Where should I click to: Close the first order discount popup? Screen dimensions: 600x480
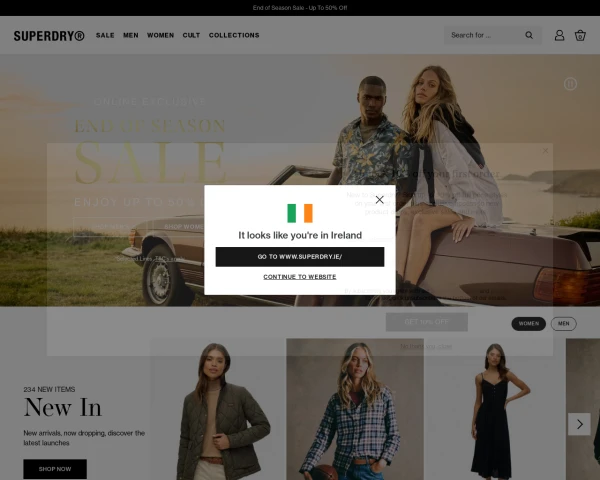(x=545, y=151)
